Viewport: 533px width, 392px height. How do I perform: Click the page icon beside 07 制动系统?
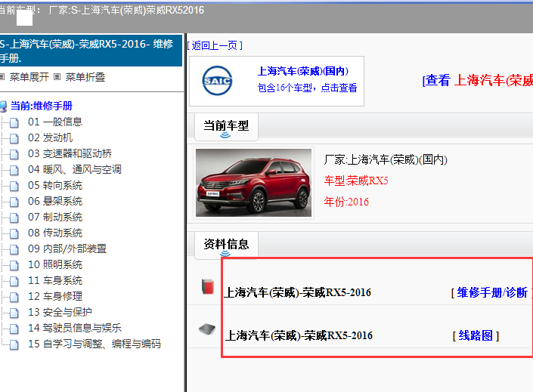[14, 218]
